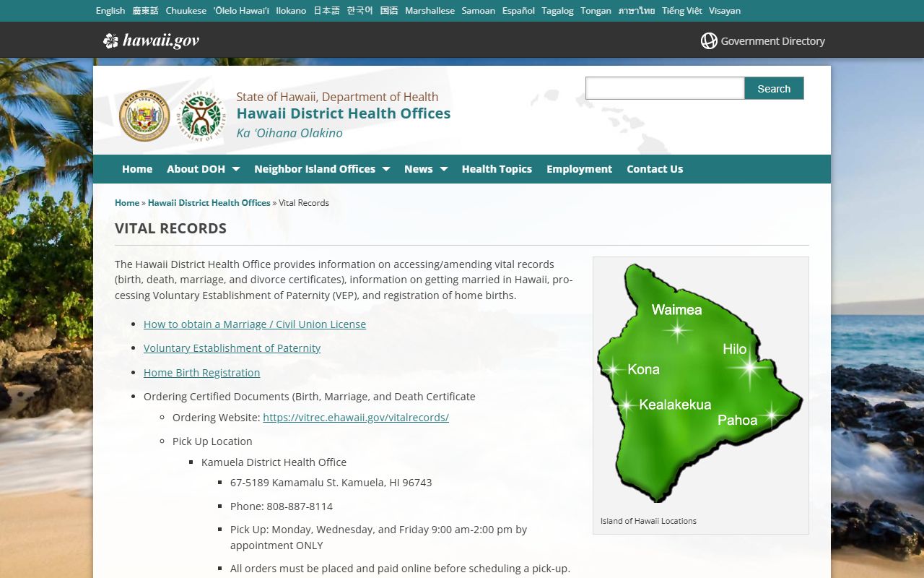Viewport: 924px width, 578px height.
Task: Open the Neighbor Island Offices menu
Action: [315, 169]
